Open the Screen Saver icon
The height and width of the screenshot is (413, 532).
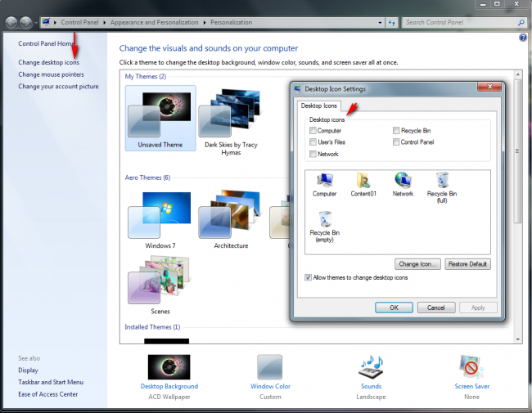471,367
